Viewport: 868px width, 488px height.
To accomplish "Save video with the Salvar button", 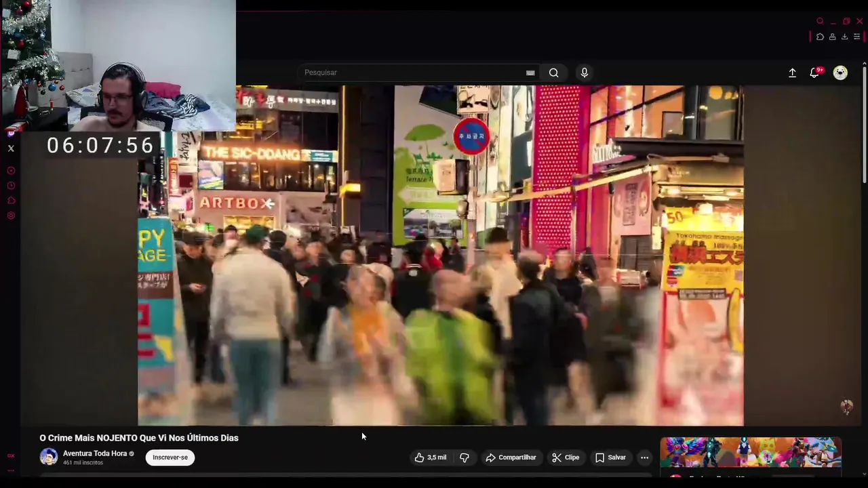I will point(610,457).
